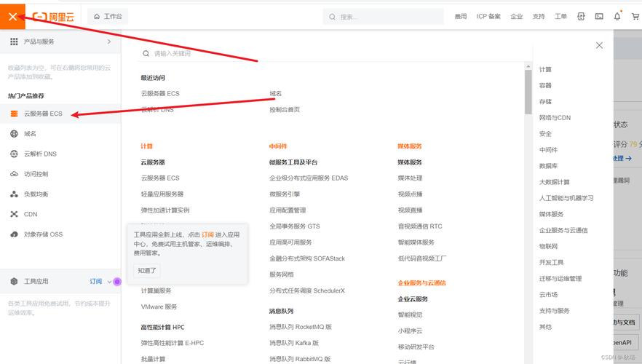This screenshot has width=642, height=364.
Task: Click the 访问控制 sidebar icon
Action: [x=14, y=173]
